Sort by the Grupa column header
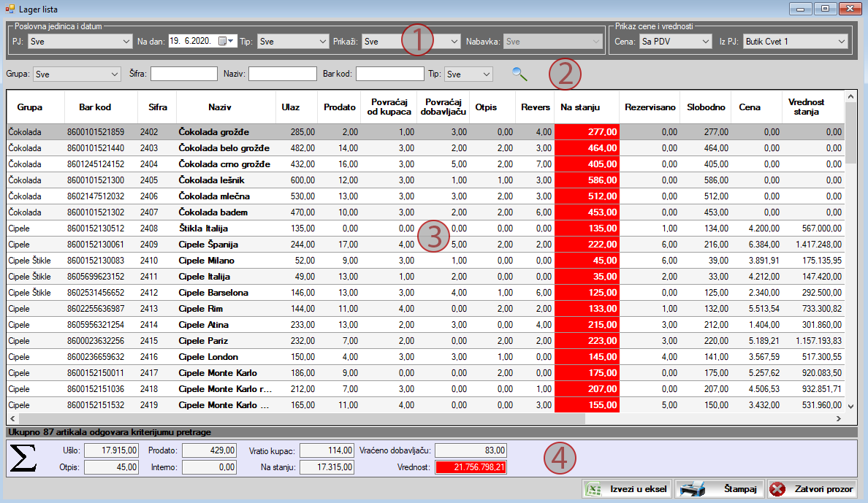 point(35,107)
